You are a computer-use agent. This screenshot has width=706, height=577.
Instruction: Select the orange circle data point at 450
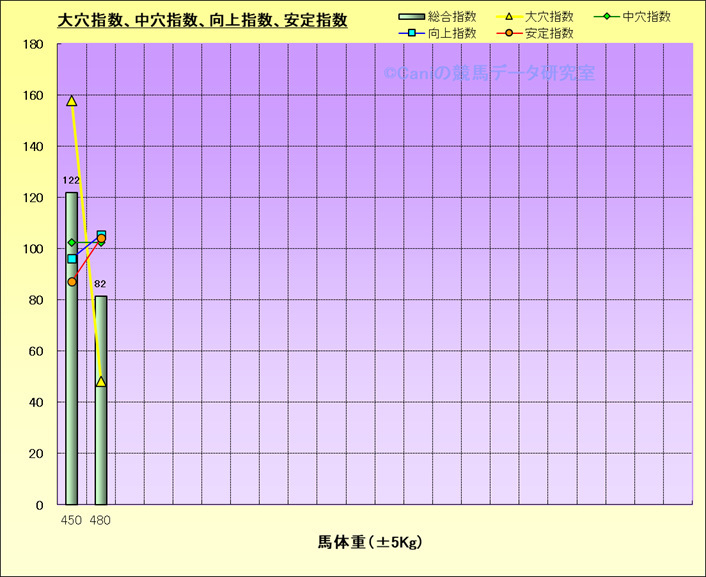pyautogui.click(x=71, y=282)
